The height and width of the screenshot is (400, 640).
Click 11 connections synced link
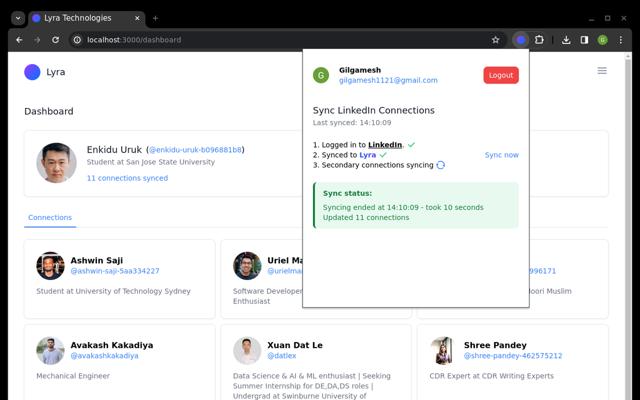coord(127,178)
